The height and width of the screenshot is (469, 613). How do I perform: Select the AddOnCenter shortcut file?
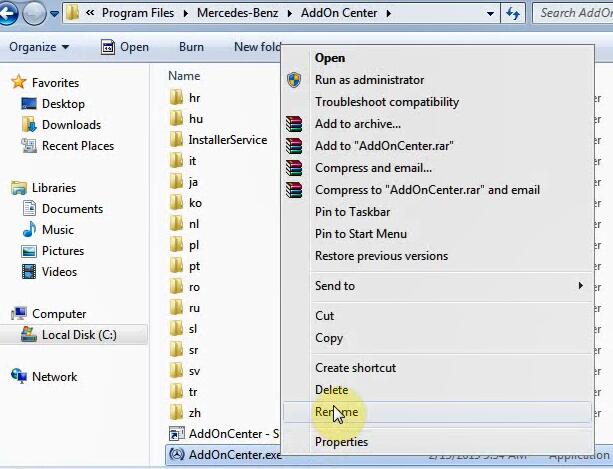224,434
